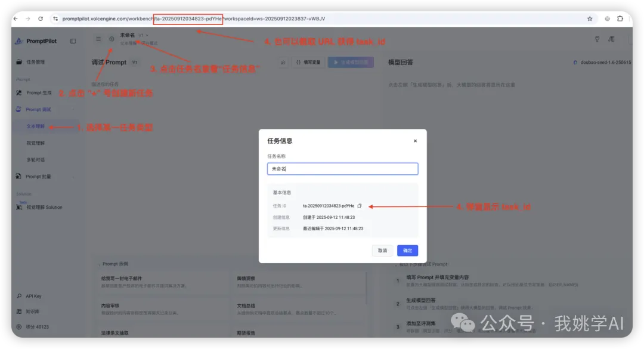This screenshot has height=349, width=644.
Task: Copy the task ID with copy icon
Action: click(x=360, y=206)
